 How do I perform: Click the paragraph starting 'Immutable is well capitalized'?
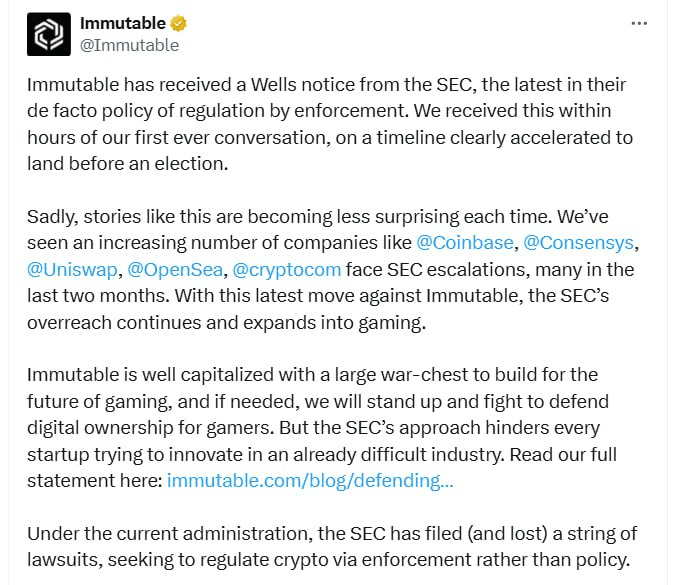pyautogui.click(x=322, y=428)
